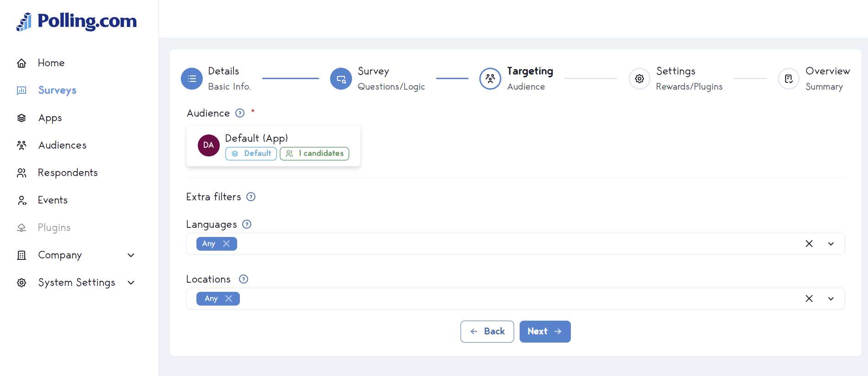Click inside the Locations field
868x376 pixels.
[x=515, y=299]
